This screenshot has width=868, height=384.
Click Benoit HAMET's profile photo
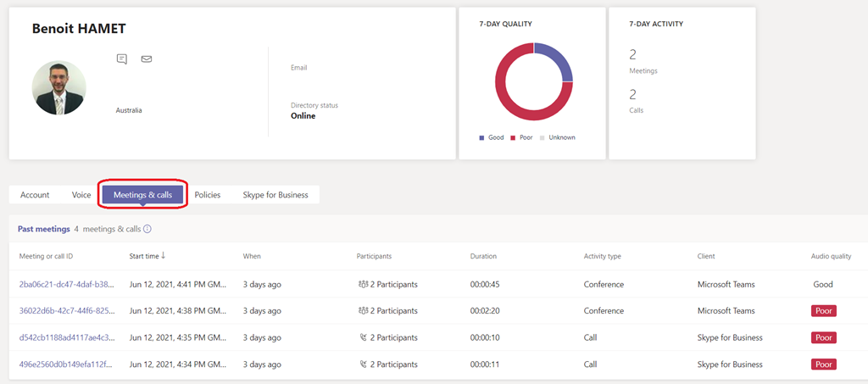point(58,87)
